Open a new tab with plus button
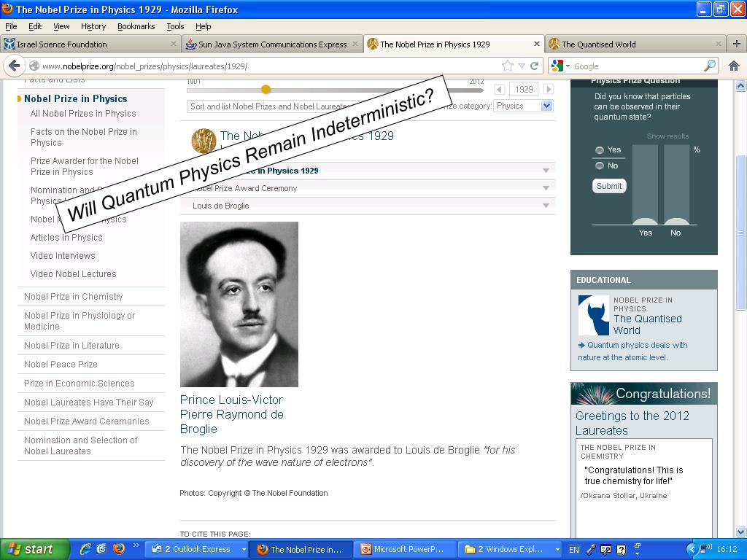This screenshot has width=747, height=560. (x=737, y=44)
